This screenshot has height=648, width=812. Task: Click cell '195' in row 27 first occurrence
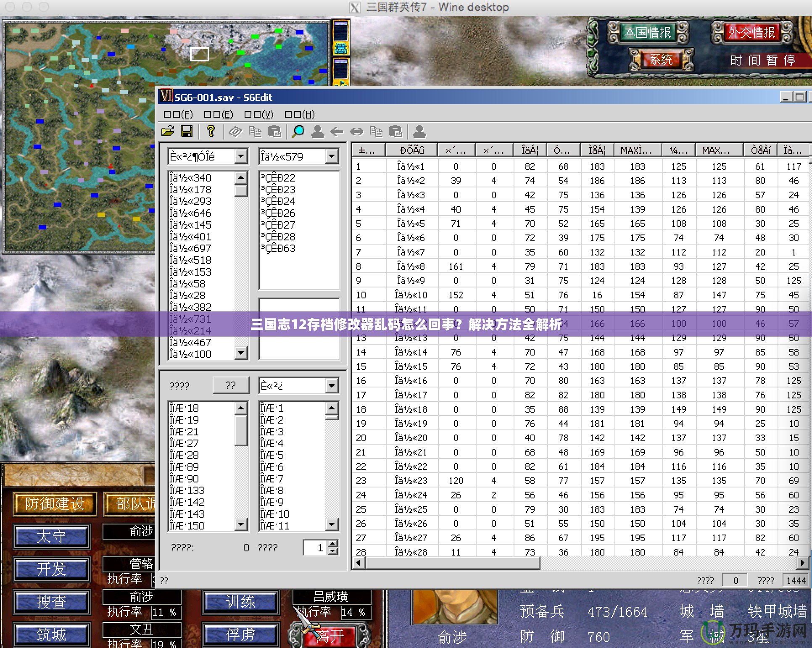click(597, 538)
